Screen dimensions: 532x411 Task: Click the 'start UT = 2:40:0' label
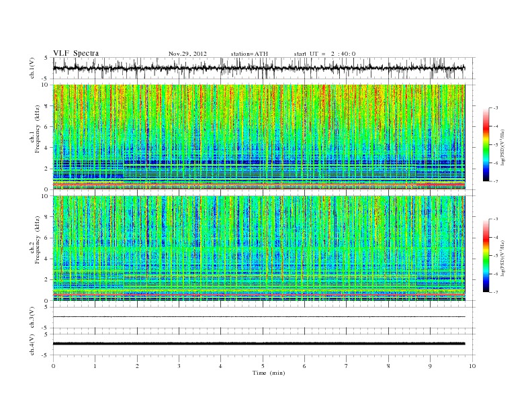click(324, 54)
